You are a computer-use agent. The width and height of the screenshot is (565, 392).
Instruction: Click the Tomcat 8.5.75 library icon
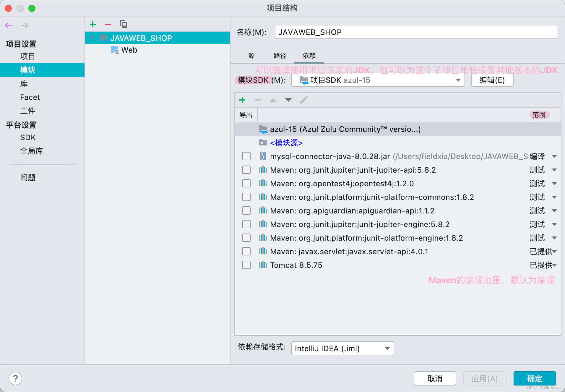click(263, 265)
